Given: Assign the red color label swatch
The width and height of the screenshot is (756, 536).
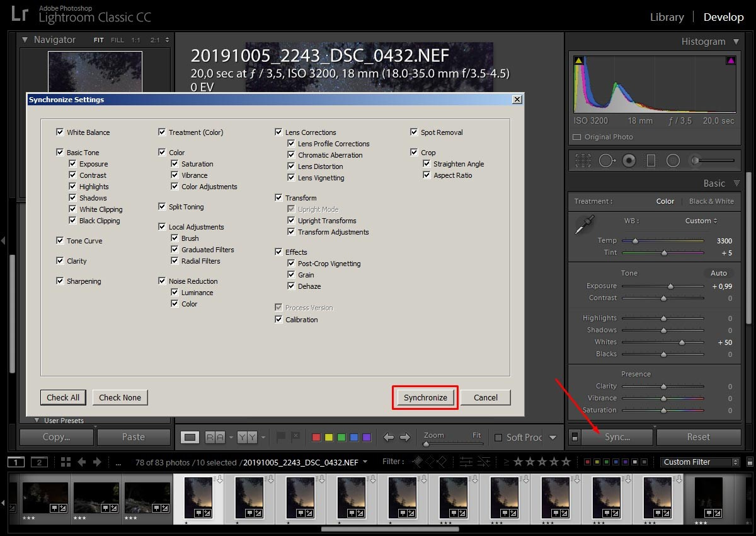Looking at the screenshot, I should click(316, 437).
